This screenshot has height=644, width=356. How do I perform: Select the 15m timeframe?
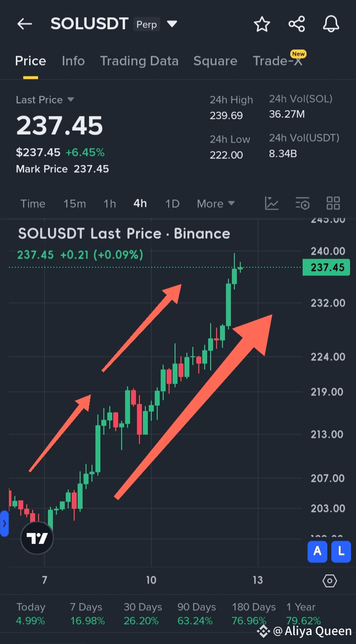coord(75,203)
